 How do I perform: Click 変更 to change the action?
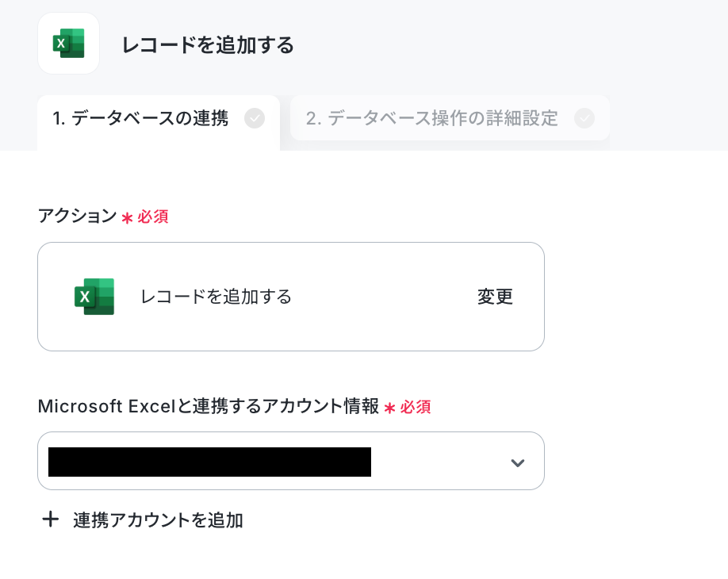pos(495,297)
